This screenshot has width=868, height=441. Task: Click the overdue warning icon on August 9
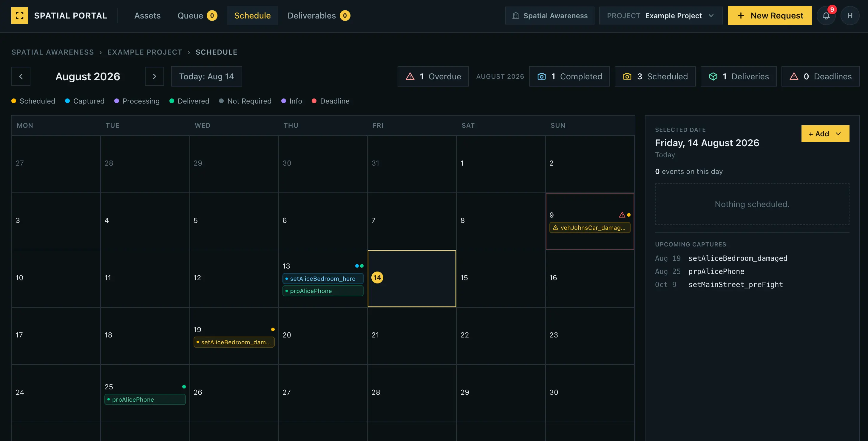click(622, 215)
